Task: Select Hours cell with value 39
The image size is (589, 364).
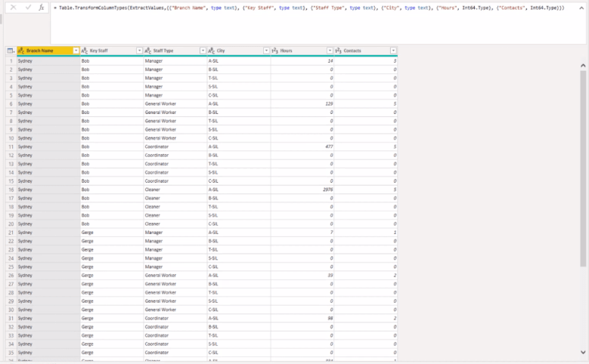Action: click(x=302, y=276)
